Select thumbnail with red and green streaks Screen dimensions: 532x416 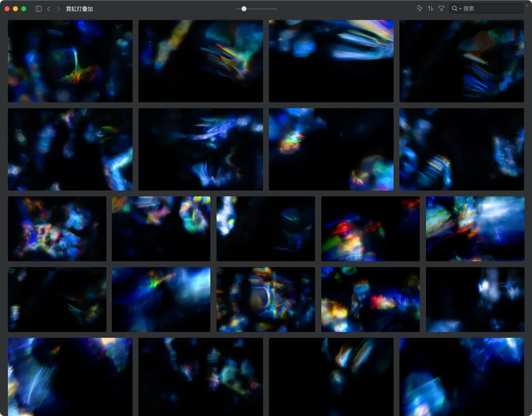click(370, 229)
